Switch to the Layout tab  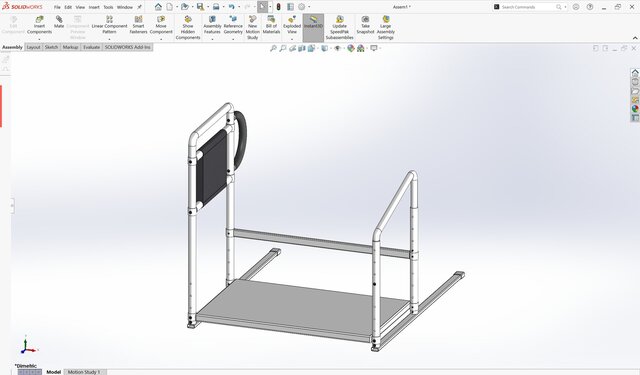click(x=33, y=47)
